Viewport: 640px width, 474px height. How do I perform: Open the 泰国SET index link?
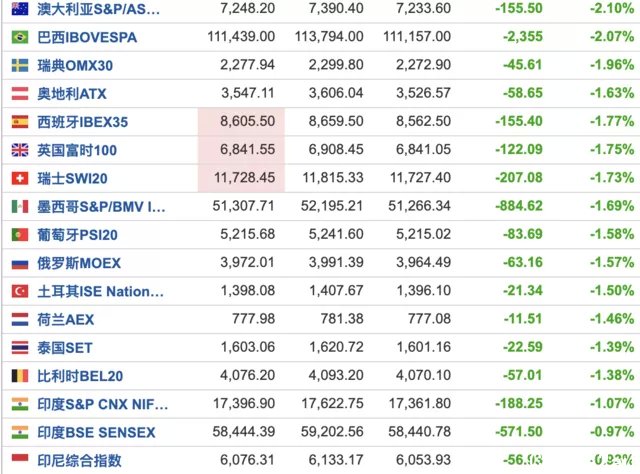[x=64, y=347]
